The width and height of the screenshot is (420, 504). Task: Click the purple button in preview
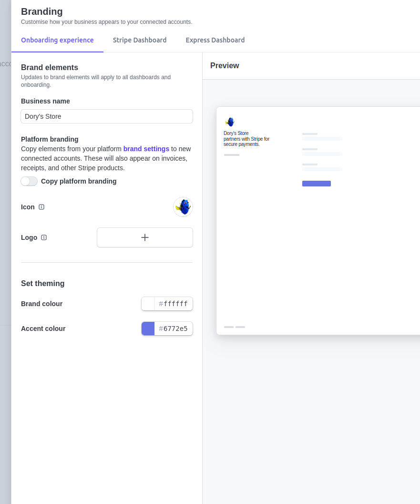coord(317,184)
